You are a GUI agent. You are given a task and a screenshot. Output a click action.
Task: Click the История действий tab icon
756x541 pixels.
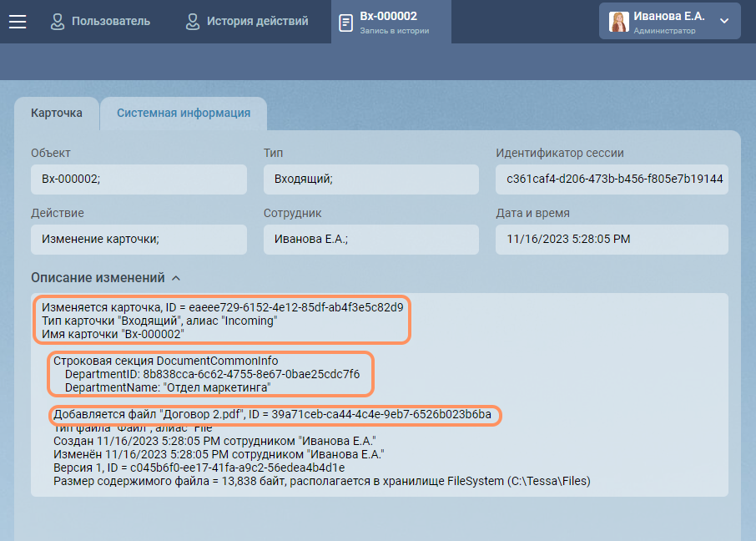(193, 22)
